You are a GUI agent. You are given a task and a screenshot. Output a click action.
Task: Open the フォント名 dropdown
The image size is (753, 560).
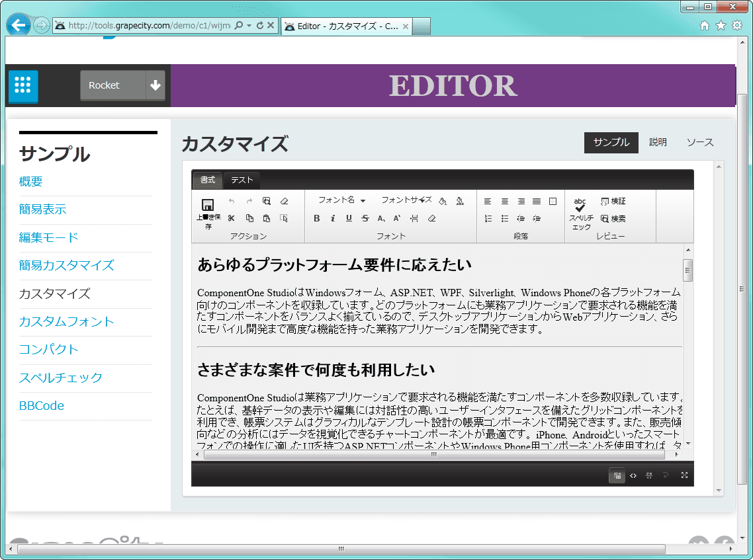point(342,200)
